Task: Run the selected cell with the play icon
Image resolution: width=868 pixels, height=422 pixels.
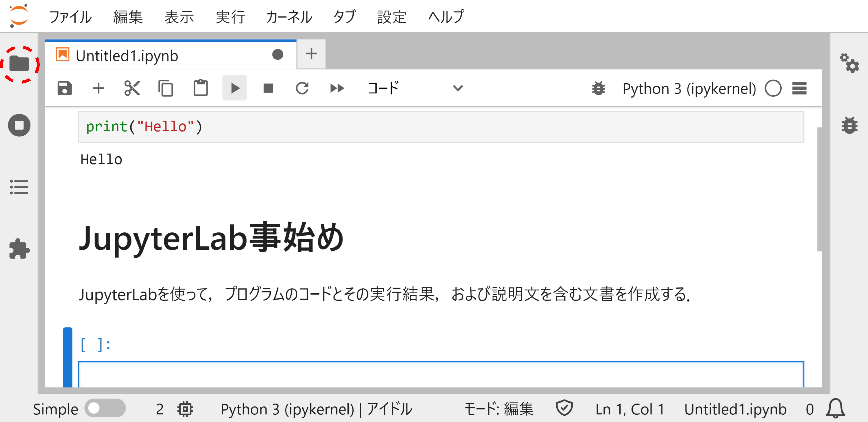Action: [235, 88]
